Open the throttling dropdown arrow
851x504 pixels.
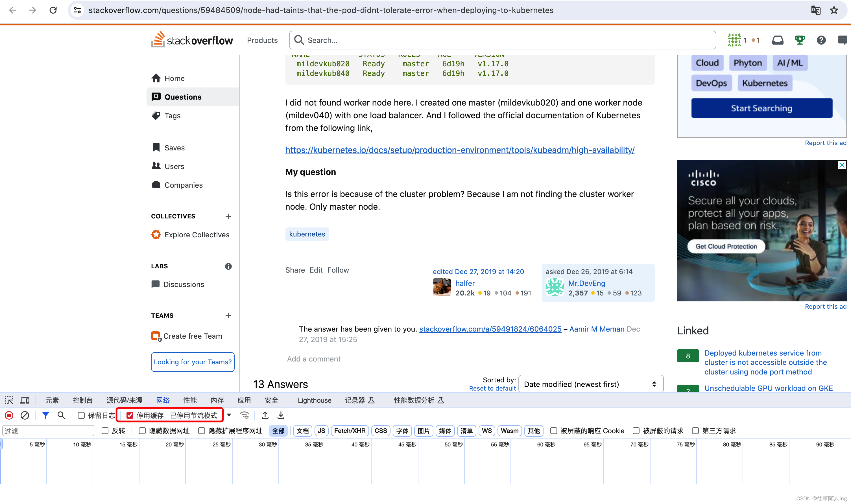coord(229,415)
